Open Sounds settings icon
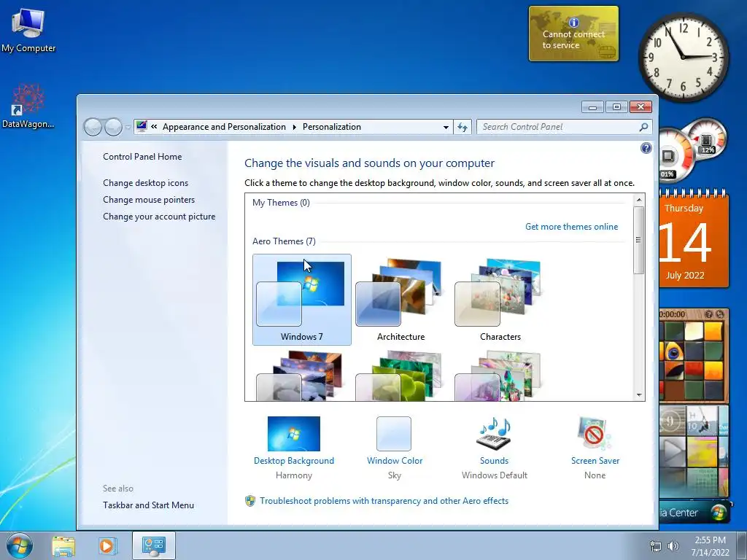The height and width of the screenshot is (560, 747). pyautogui.click(x=494, y=433)
